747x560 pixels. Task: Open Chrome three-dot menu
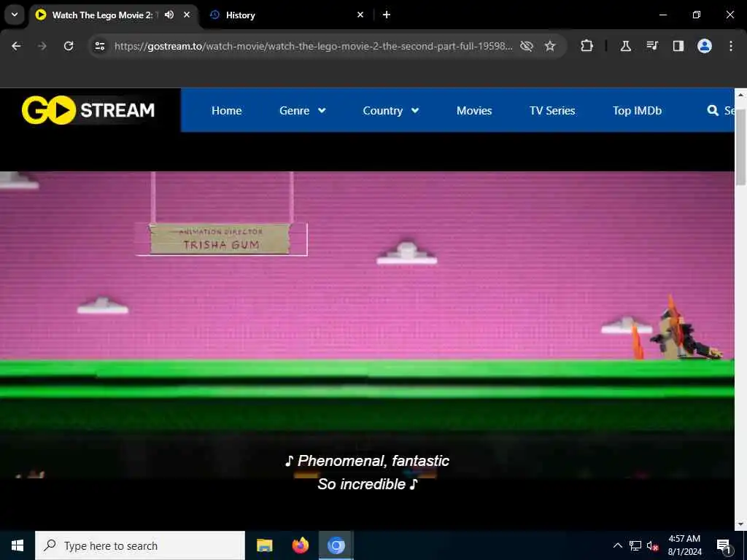click(731, 46)
